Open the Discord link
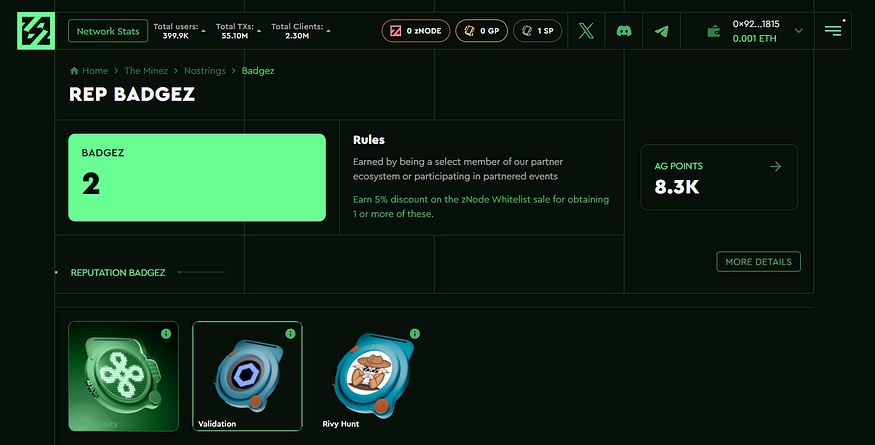Screen dimensions: 875x445 tap(624, 31)
